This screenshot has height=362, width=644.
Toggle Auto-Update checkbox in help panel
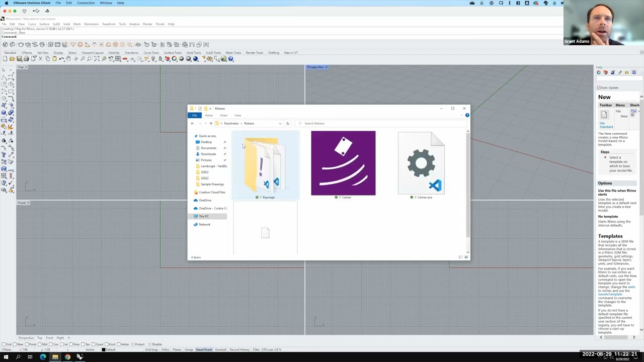pyautogui.click(x=599, y=87)
